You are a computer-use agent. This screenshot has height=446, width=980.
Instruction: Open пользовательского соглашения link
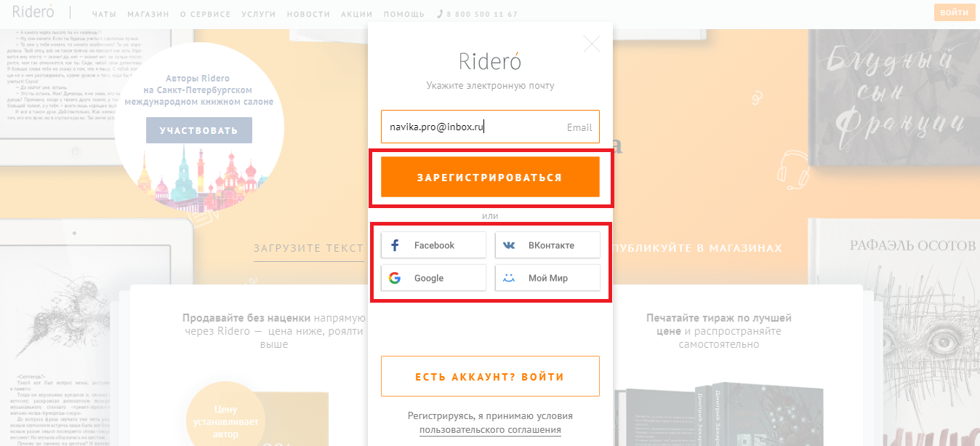point(490,430)
